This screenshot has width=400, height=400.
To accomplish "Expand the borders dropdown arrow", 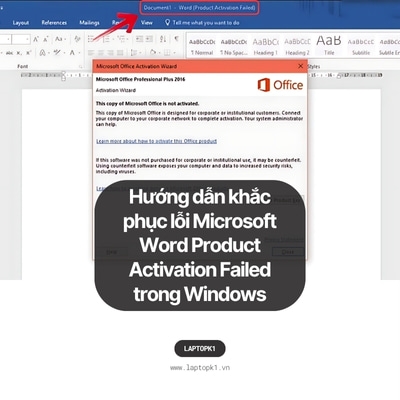I will point(174,53).
